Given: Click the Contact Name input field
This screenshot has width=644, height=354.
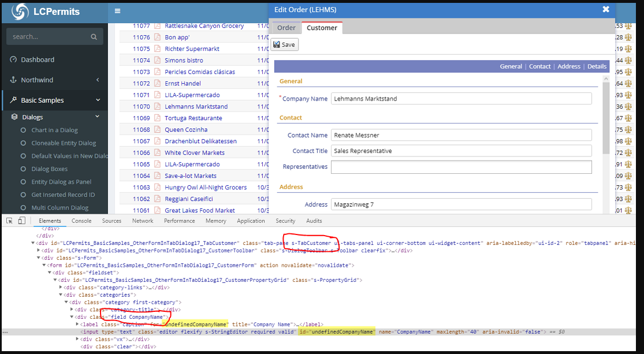Looking at the screenshot, I should coord(461,135).
